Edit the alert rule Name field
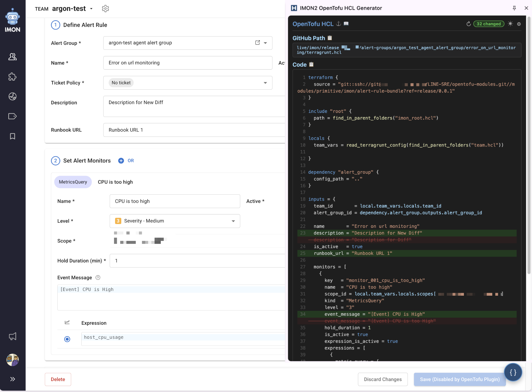 (x=188, y=63)
